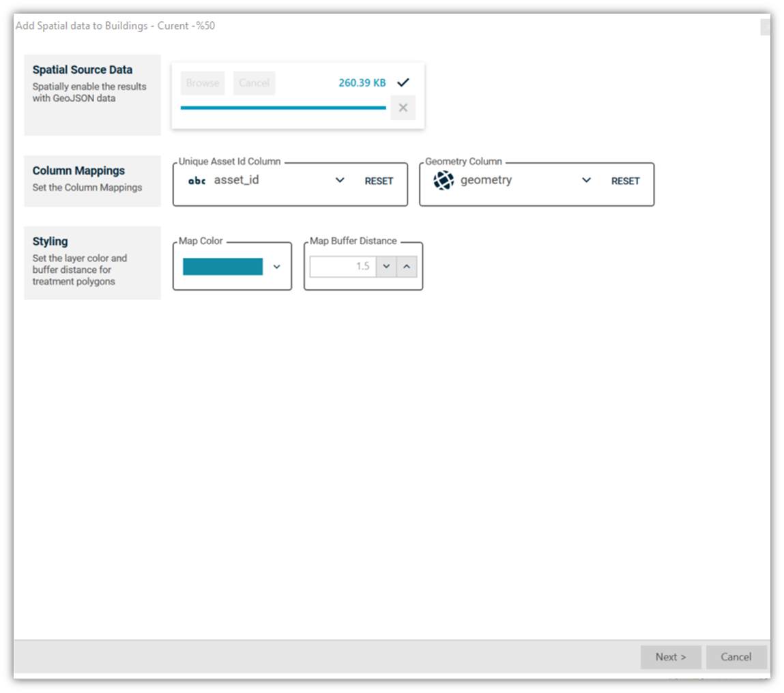Click the Map Buffer Distance value field
Image resolution: width=784 pixels, height=693 pixels.
[x=343, y=267]
